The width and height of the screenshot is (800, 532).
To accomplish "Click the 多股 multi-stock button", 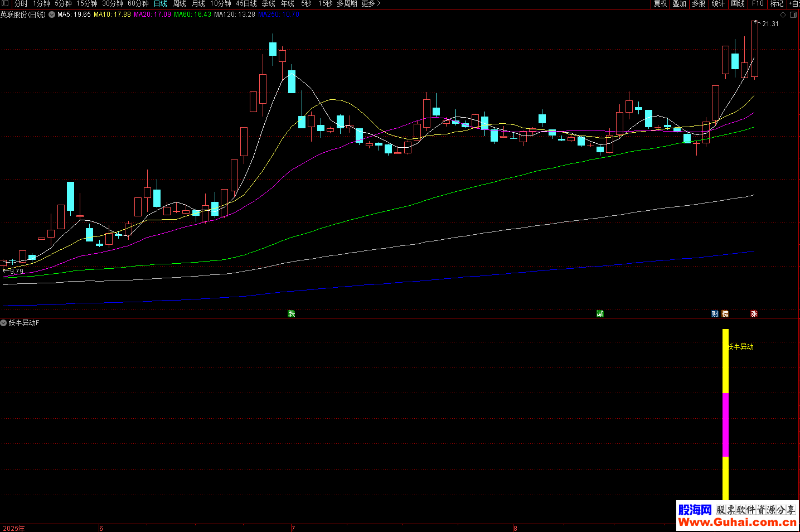I will [x=699, y=3].
